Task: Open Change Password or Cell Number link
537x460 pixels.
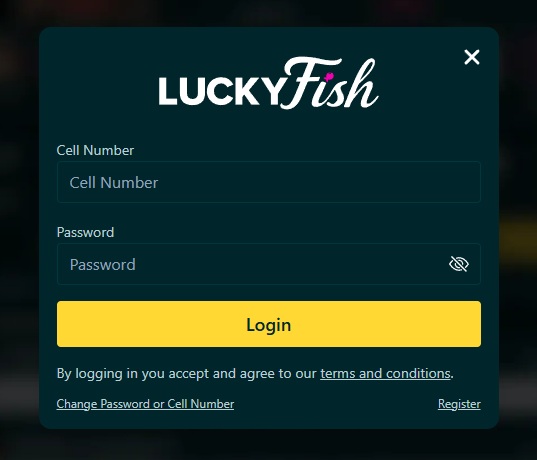Action: click(x=145, y=404)
